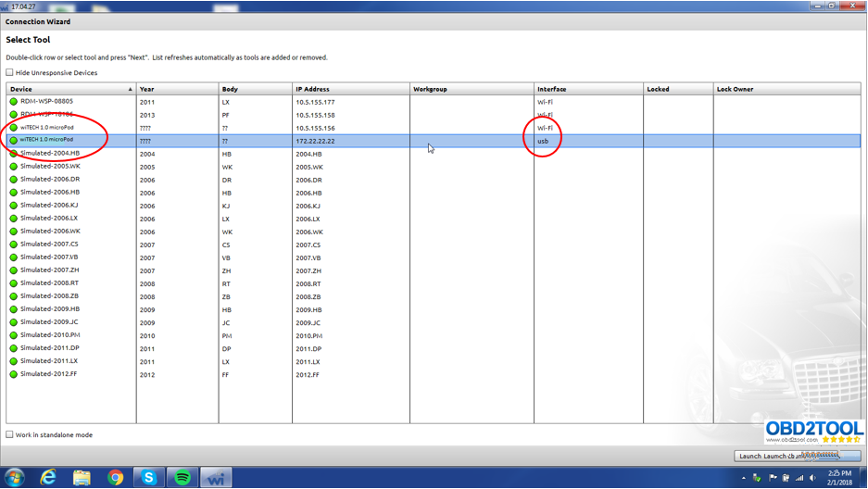The image size is (868, 489).
Task: Click the network signal tray icon
Action: click(799, 478)
